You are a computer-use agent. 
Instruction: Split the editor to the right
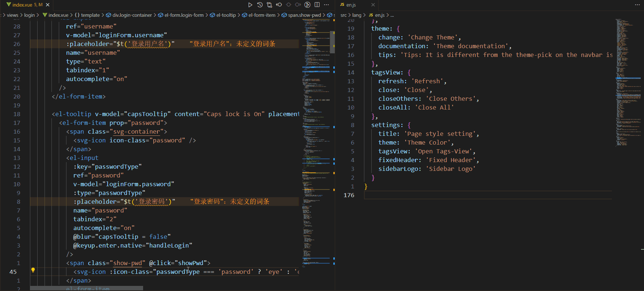tap(317, 5)
